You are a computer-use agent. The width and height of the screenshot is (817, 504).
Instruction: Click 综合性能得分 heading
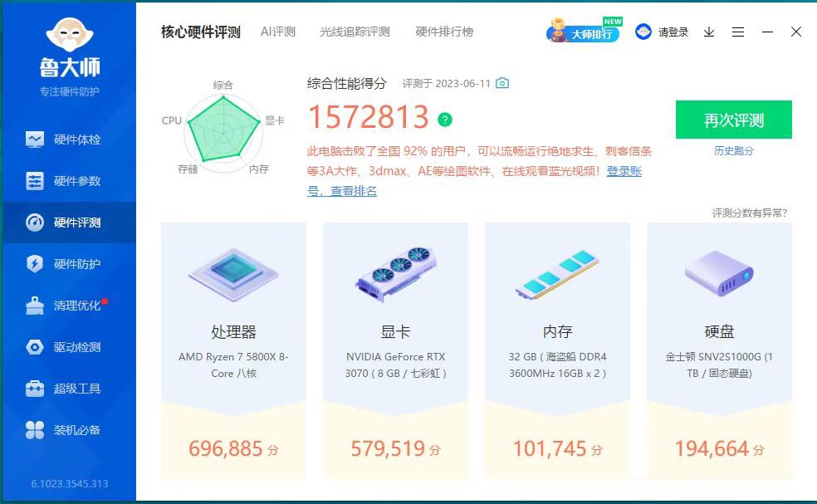click(x=347, y=83)
